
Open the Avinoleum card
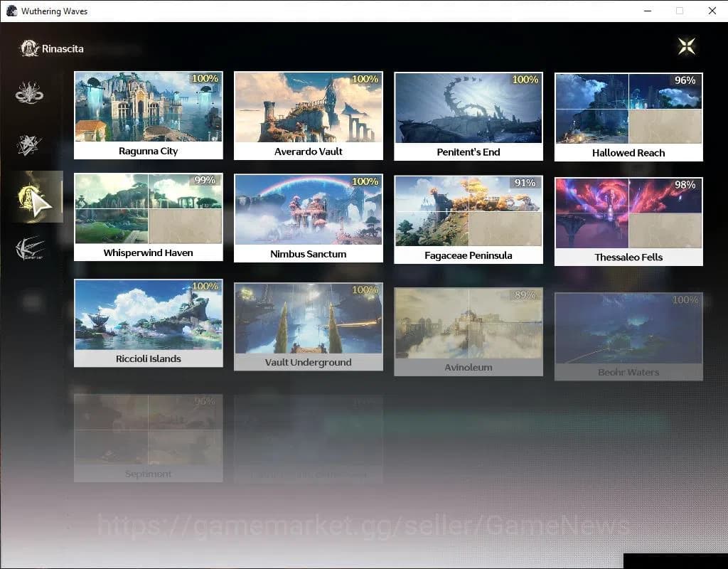coord(469,331)
